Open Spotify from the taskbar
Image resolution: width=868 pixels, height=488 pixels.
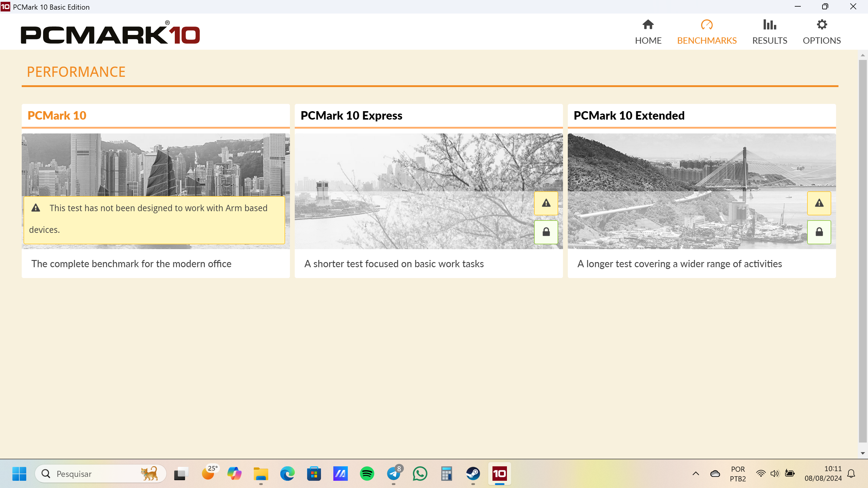(x=366, y=474)
